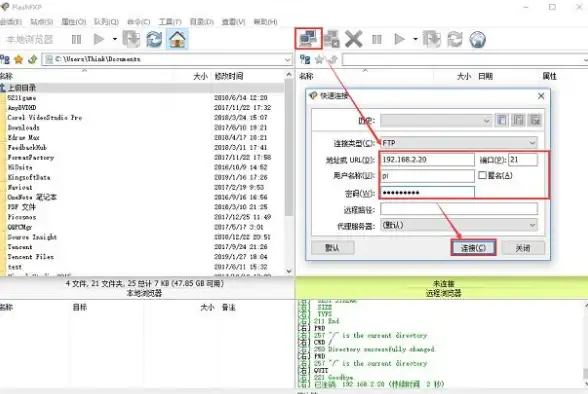Click the masked password field
Viewport: 588px width, 394px height.
428,192
